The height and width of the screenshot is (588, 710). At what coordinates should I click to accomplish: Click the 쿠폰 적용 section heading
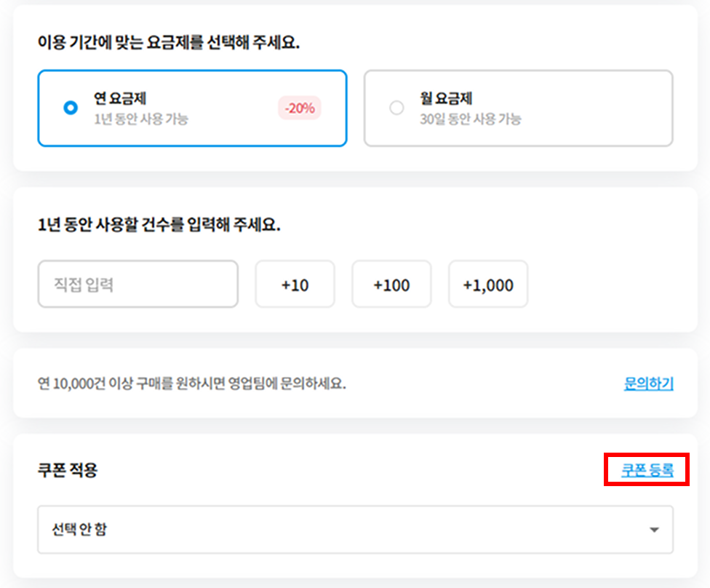point(68,471)
